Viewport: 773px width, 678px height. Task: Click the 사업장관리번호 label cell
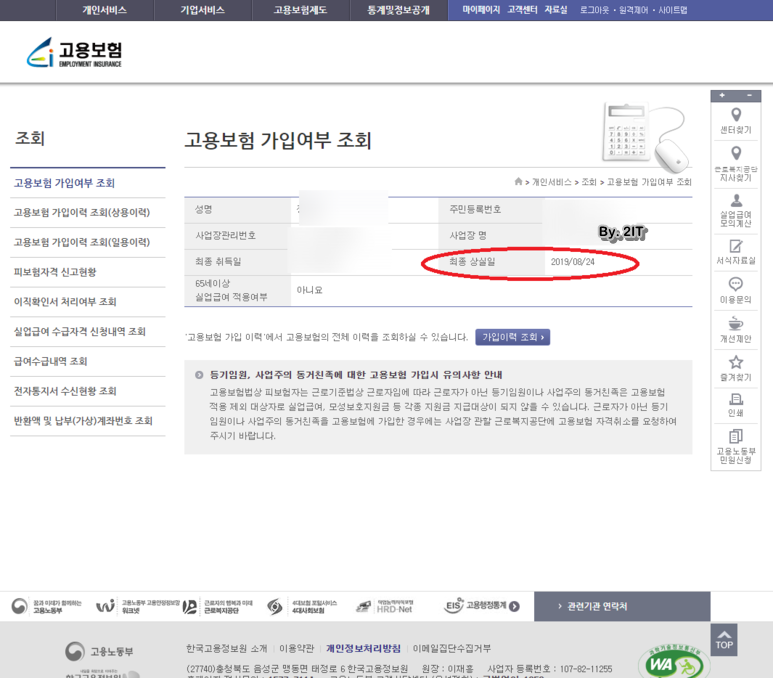pos(238,236)
